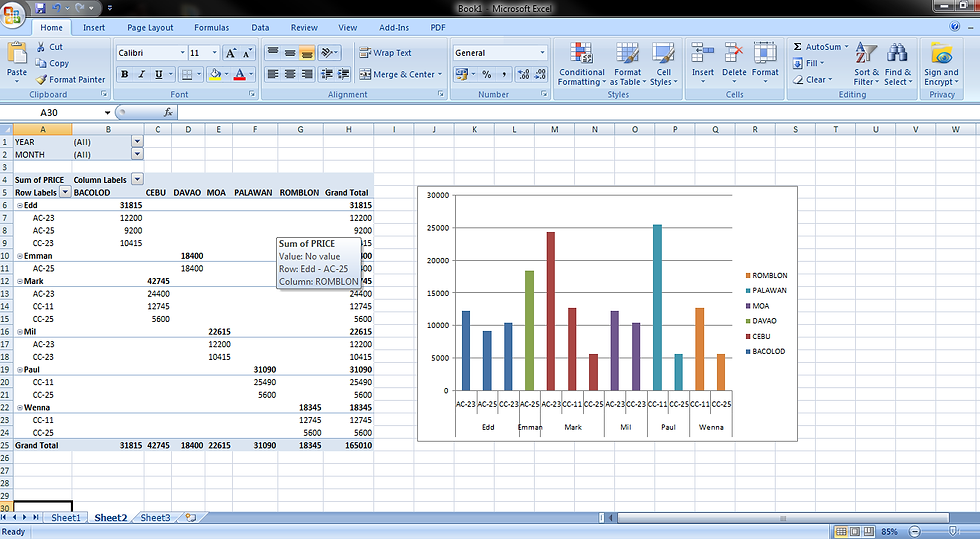This screenshot has width=980, height=539.
Task: Click Fill button in Editing group
Action: [809, 63]
